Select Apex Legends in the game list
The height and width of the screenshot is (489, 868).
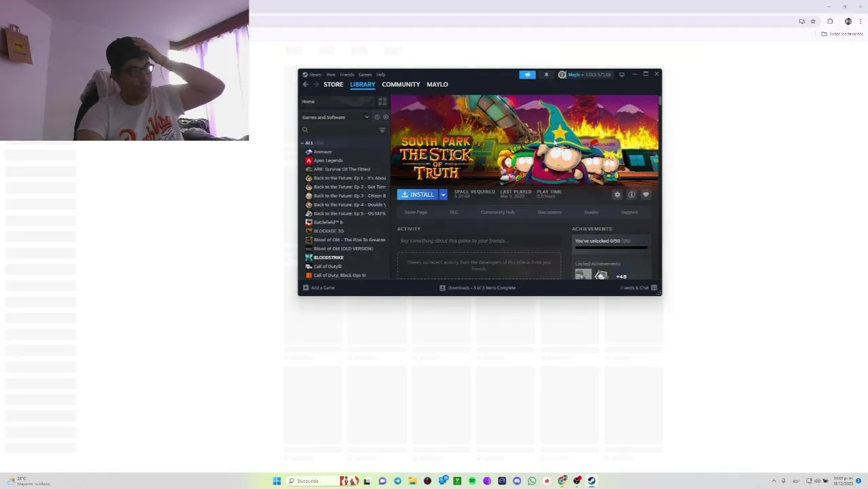[x=328, y=160]
